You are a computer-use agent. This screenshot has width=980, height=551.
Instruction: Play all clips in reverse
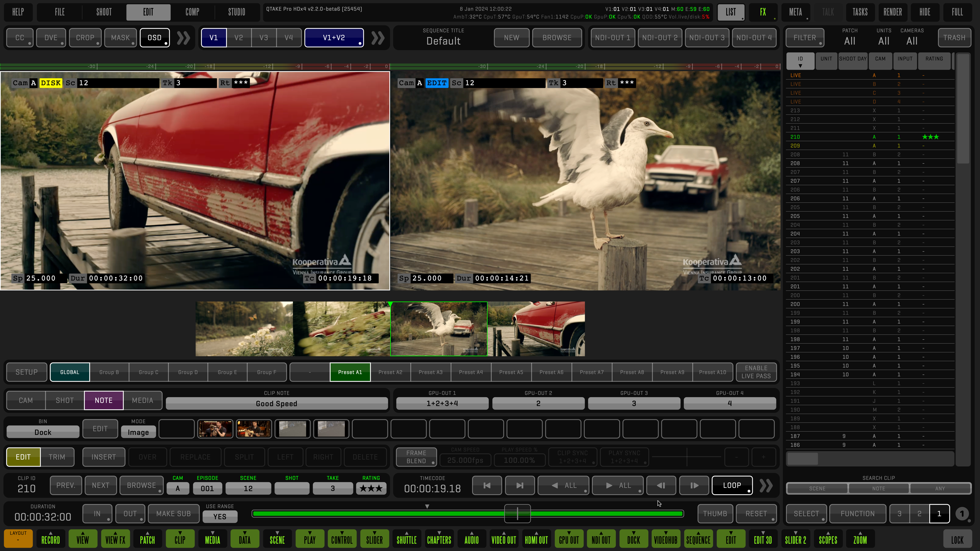click(563, 485)
